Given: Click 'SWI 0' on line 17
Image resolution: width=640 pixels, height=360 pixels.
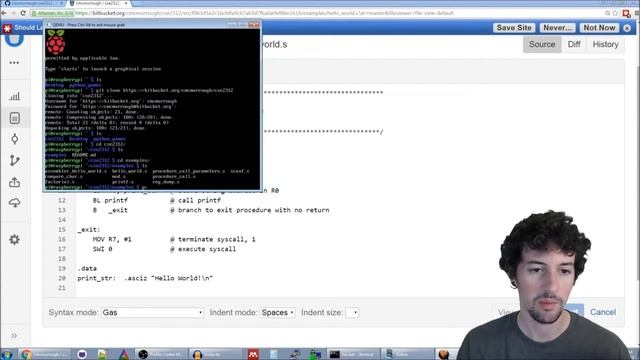Looking at the screenshot, I should (x=102, y=249).
